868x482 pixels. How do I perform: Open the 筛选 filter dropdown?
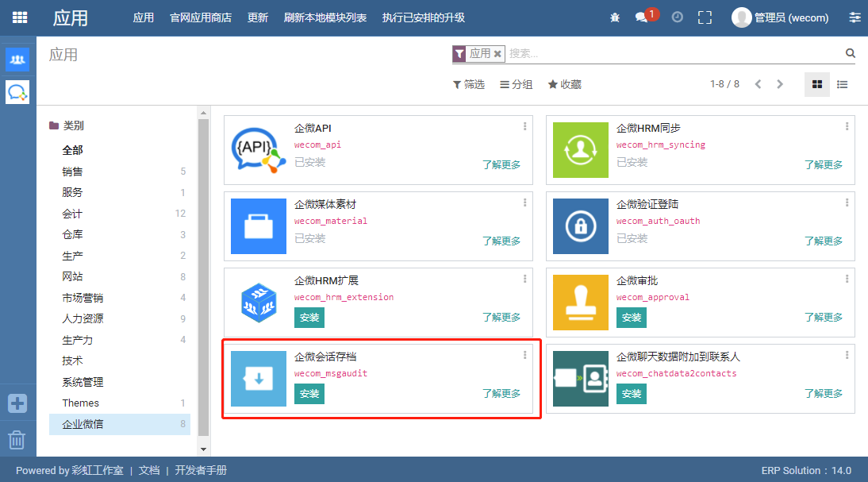[x=469, y=84]
